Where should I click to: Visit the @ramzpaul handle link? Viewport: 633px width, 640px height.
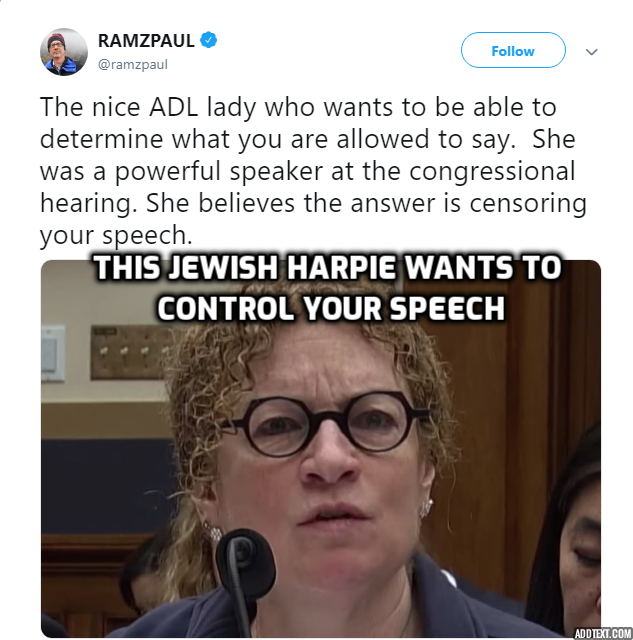(133, 64)
